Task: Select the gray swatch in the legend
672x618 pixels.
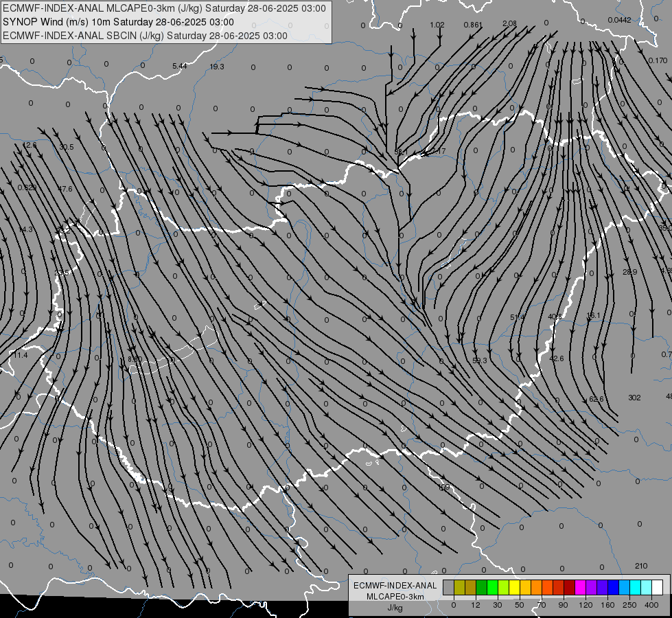Action: coord(449,588)
